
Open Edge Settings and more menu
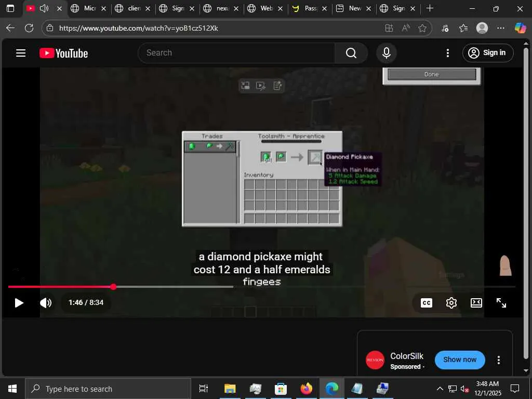pyautogui.click(x=500, y=28)
